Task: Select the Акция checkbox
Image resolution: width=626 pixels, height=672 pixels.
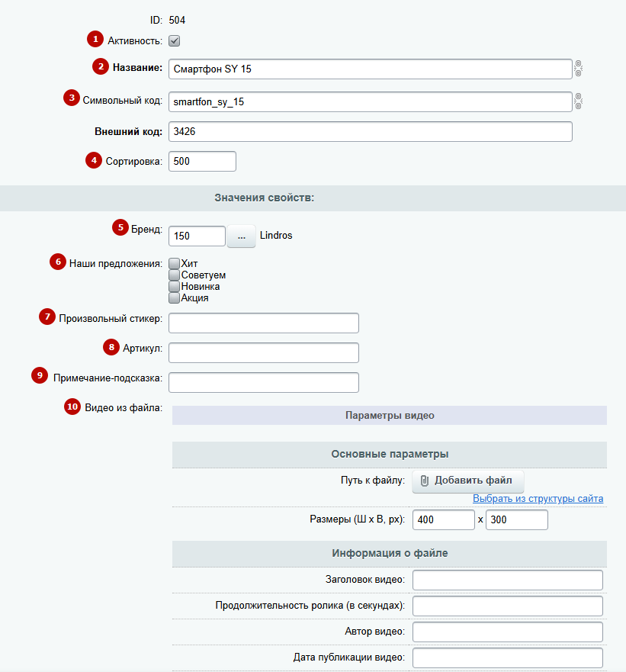Action: pyautogui.click(x=174, y=297)
